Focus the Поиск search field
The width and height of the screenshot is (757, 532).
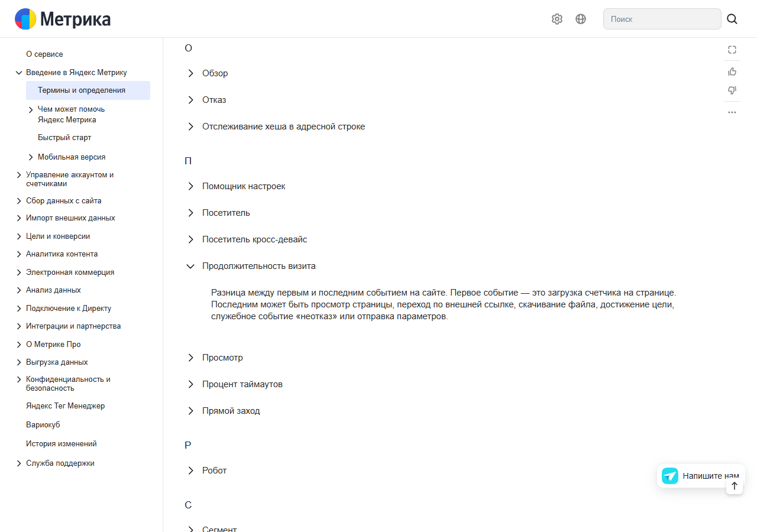click(x=662, y=19)
